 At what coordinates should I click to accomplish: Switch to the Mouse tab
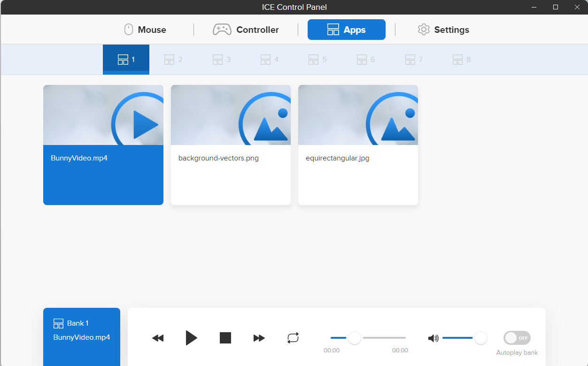coord(145,30)
